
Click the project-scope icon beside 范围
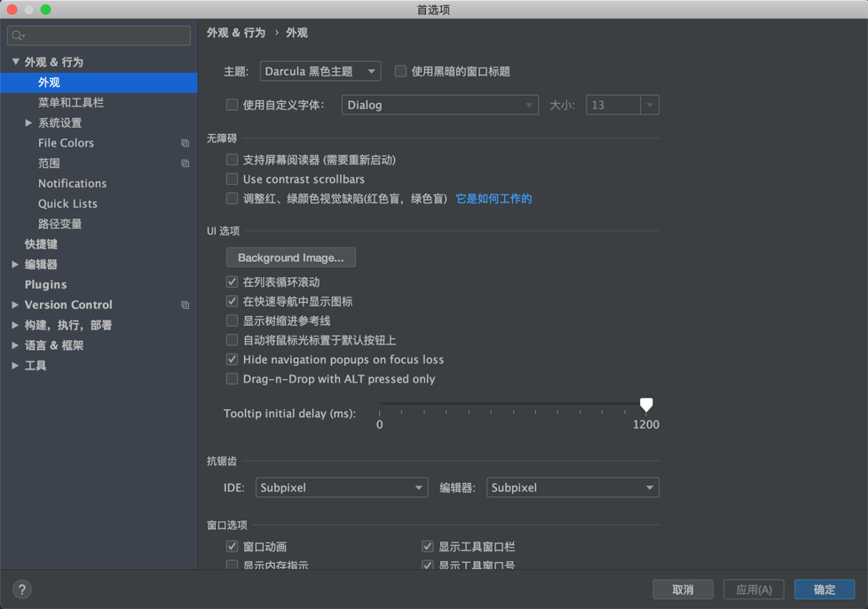[185, 163]
